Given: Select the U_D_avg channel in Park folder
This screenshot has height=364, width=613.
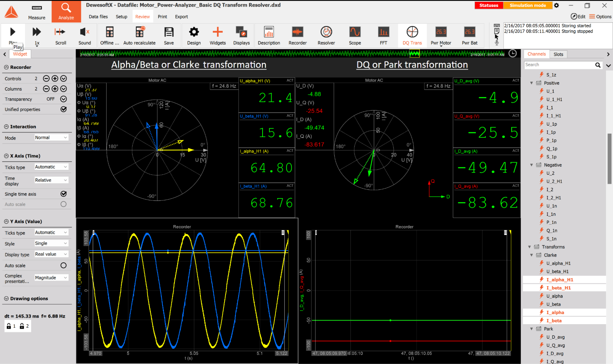Looking at the screenshot, I should pyautogui.click(x=555, y=337).
